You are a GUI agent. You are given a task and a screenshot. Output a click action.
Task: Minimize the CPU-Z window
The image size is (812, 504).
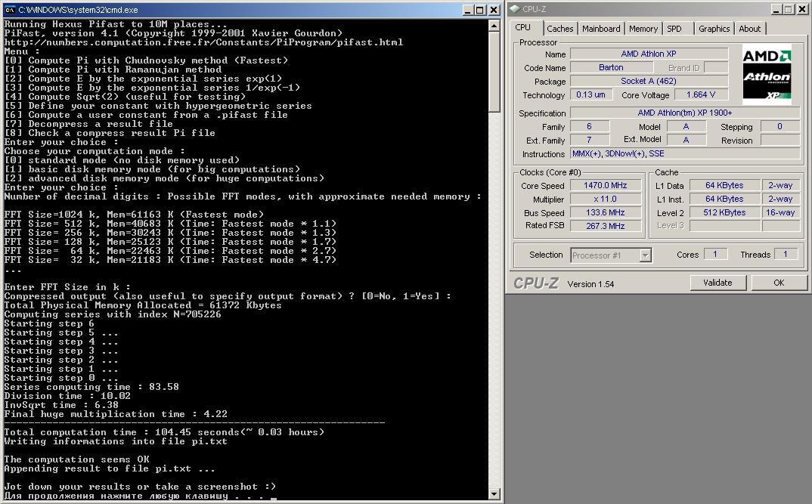[776, 9]
